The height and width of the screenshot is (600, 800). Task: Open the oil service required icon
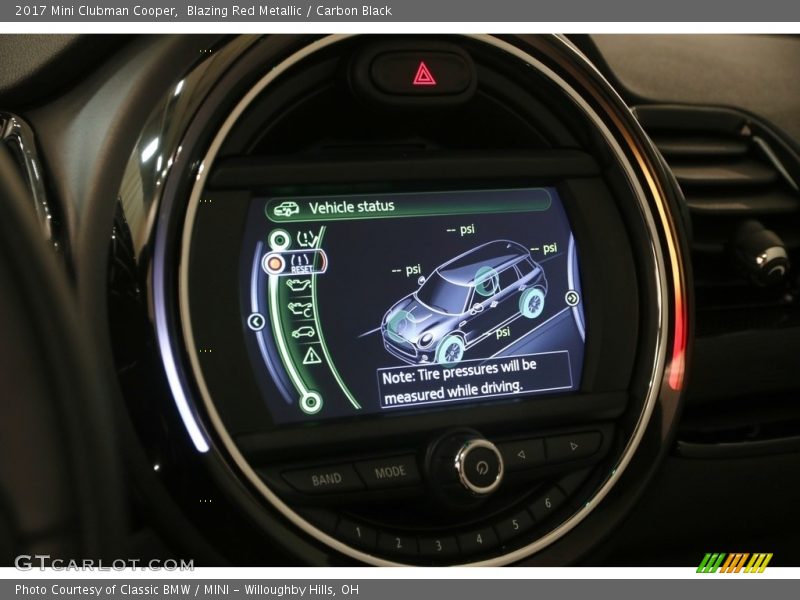[301, 309]
